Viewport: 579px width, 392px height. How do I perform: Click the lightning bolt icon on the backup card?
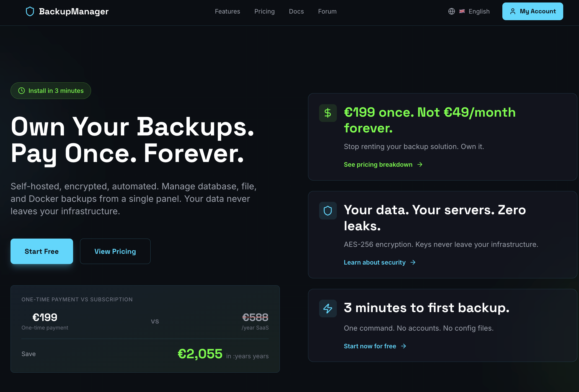(328, 308)
